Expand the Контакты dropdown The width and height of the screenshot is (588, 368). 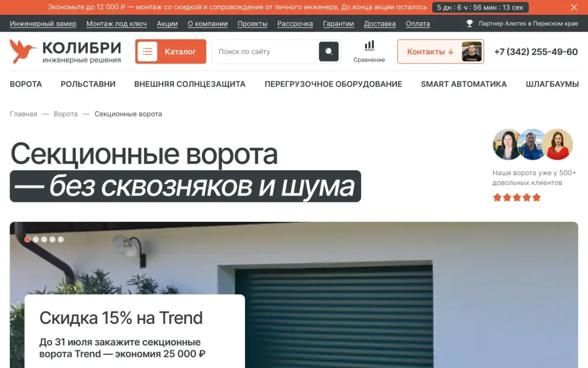[440, 52]
